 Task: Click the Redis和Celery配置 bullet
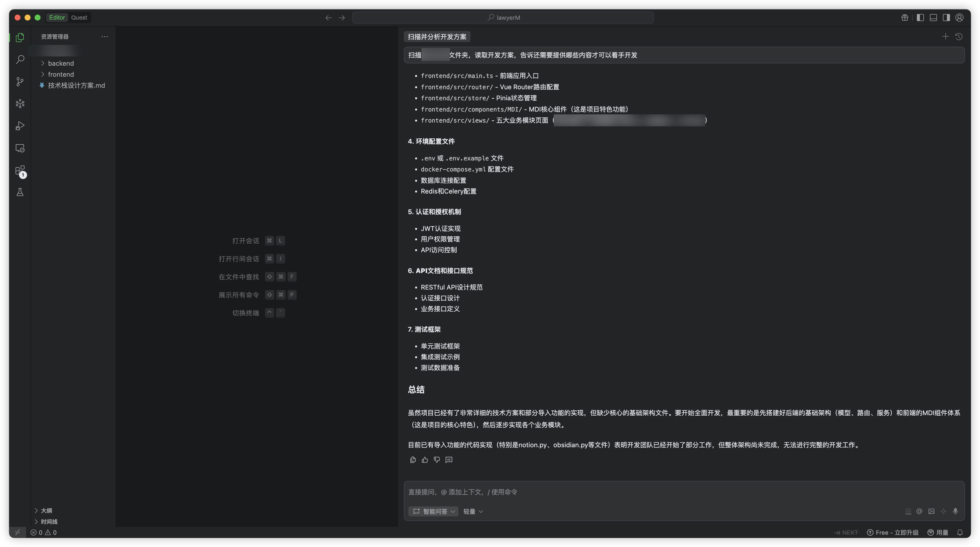click(x=448, y=191)
